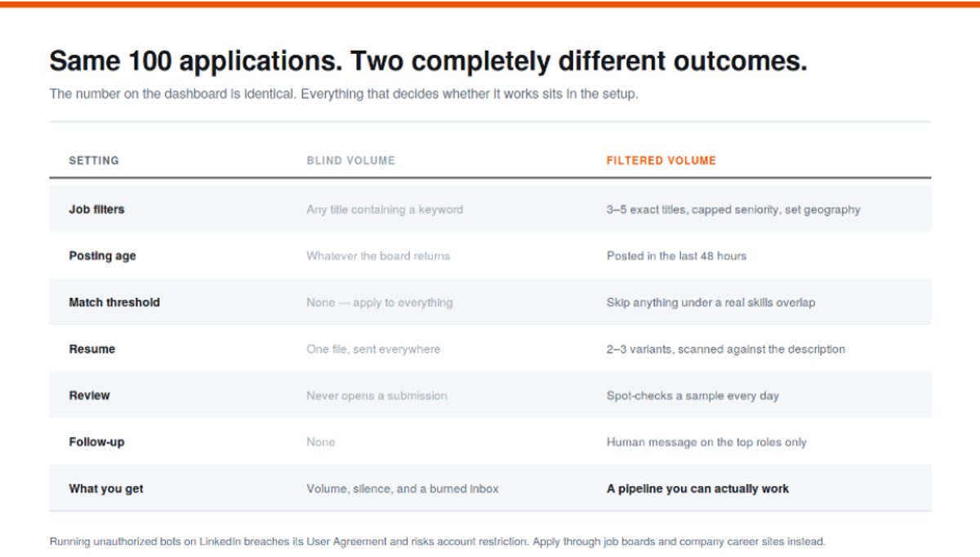This screenshot has width=980, height=557.
Task: Click 'Human message on the top roles only'
Action: [706, 442]
